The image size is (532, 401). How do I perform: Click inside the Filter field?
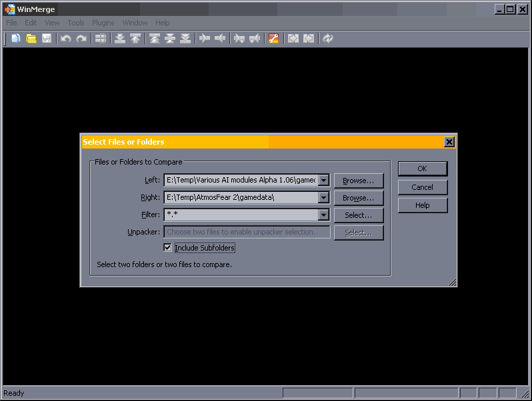[241, 214]
